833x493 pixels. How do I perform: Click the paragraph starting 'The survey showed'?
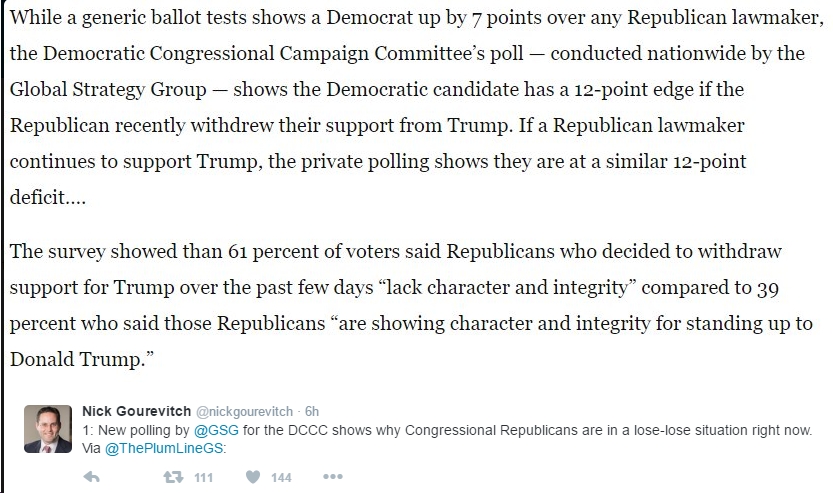411,305
